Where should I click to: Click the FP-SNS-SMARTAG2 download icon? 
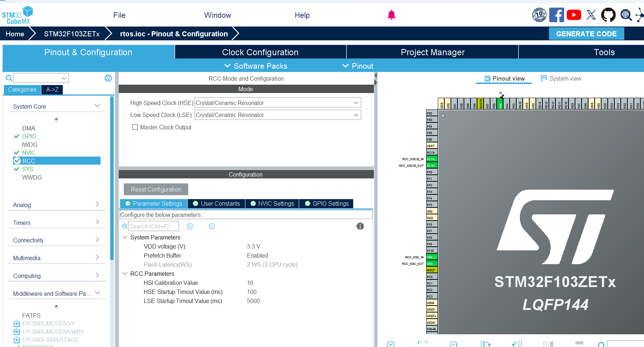(16, 340)
